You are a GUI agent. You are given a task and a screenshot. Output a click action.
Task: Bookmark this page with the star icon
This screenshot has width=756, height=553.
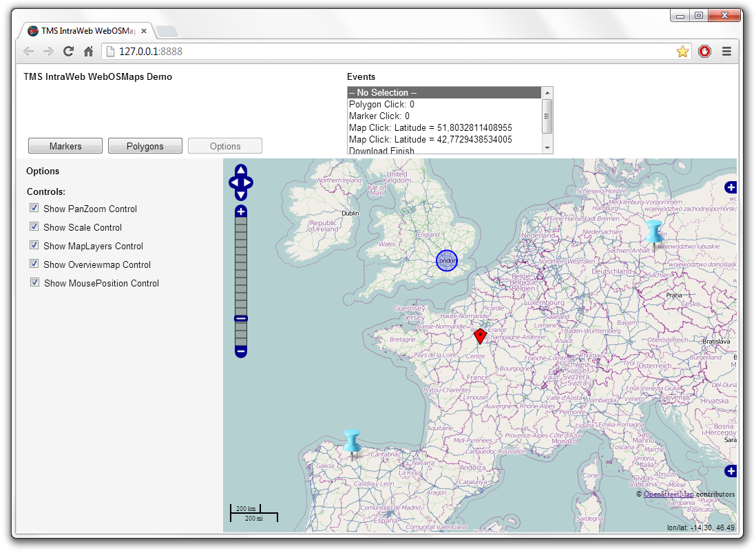(682, 52)
